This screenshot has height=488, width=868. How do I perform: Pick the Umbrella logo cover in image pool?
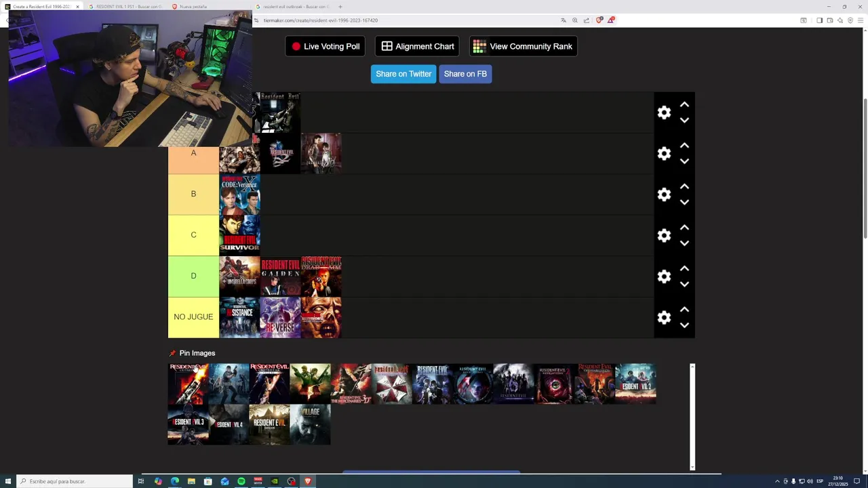(391, 384)
